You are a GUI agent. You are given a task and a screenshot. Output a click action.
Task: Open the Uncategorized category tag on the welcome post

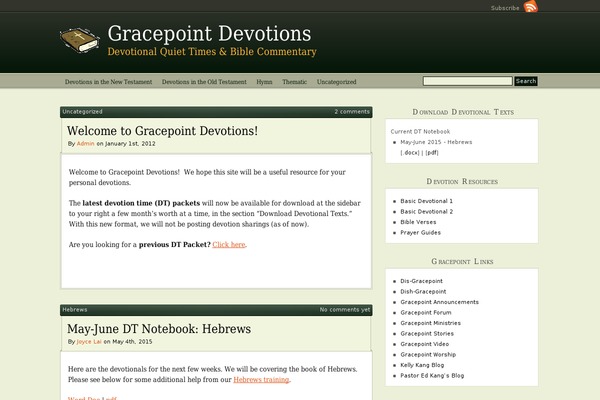pyautogui.click(x=82, y=112)
